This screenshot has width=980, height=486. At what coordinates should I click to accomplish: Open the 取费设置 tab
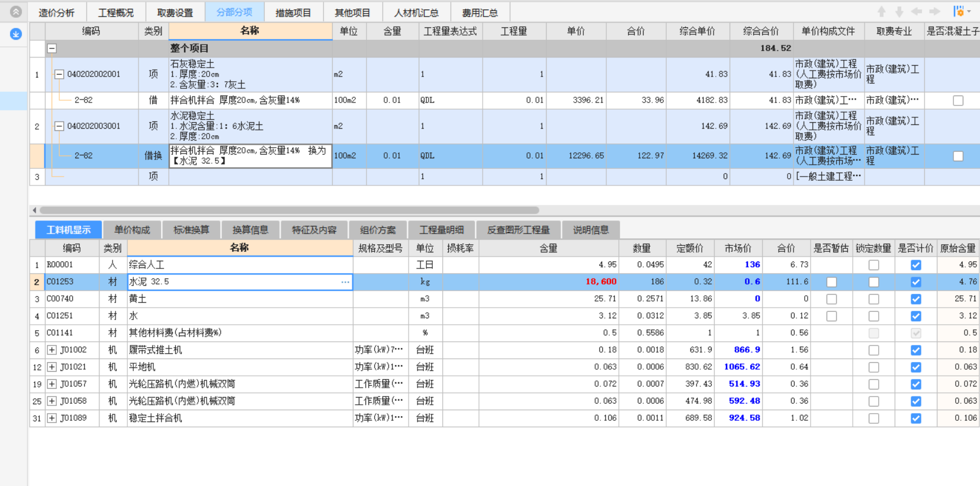tap(175, 12)
